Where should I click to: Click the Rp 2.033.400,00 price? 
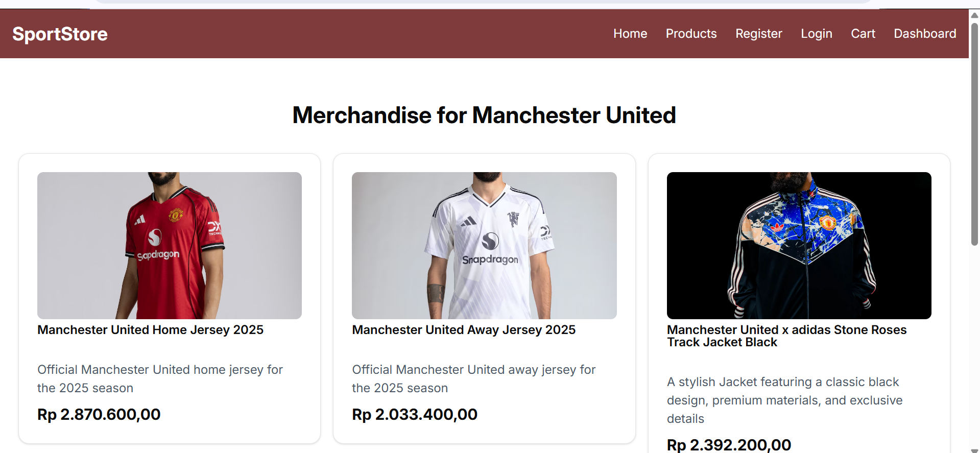pyautogui.click(x=415, y=414)
